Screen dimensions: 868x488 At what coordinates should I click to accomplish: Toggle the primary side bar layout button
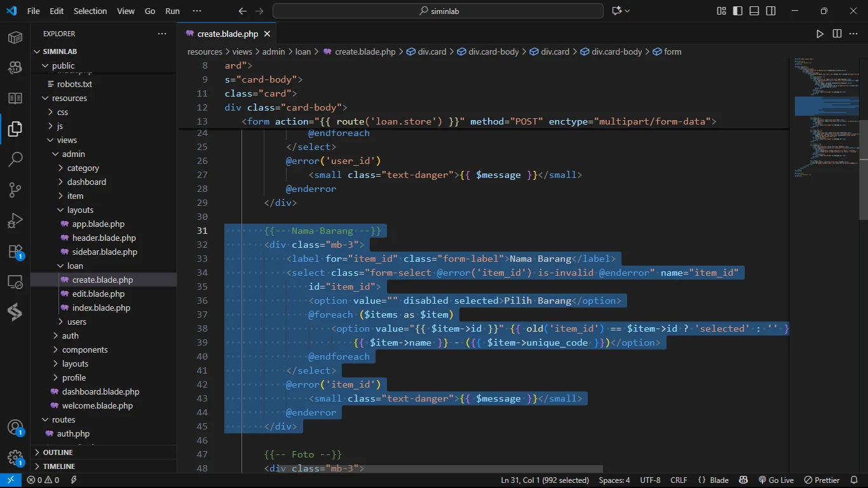pyautogui.click(x=738, y=11)
